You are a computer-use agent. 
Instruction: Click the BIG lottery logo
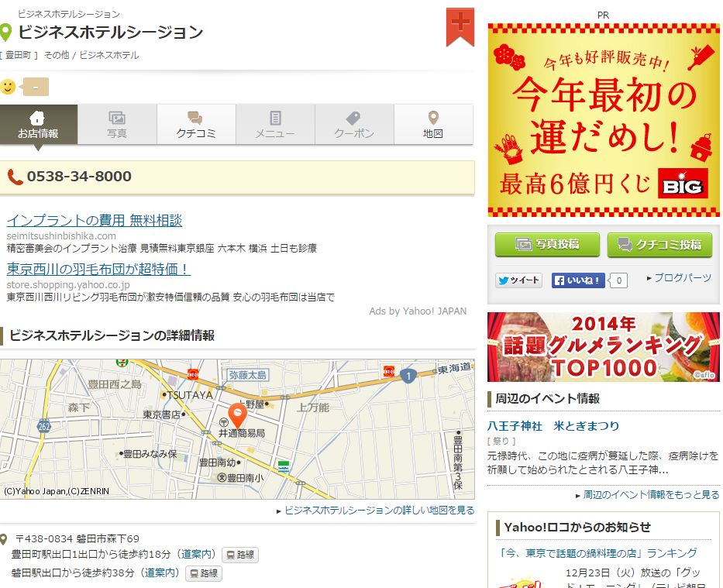point(683,184)
